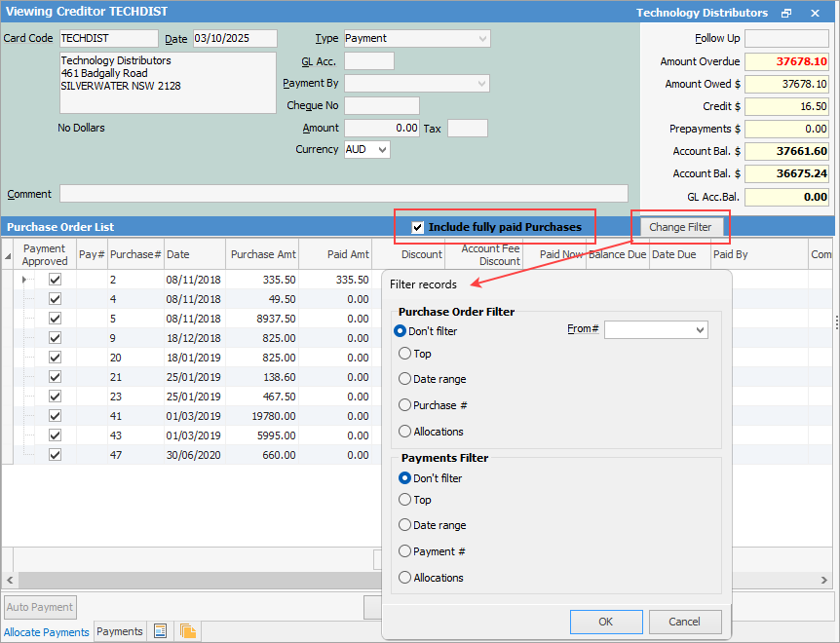Open the From# dropdown

pos(699,330)
